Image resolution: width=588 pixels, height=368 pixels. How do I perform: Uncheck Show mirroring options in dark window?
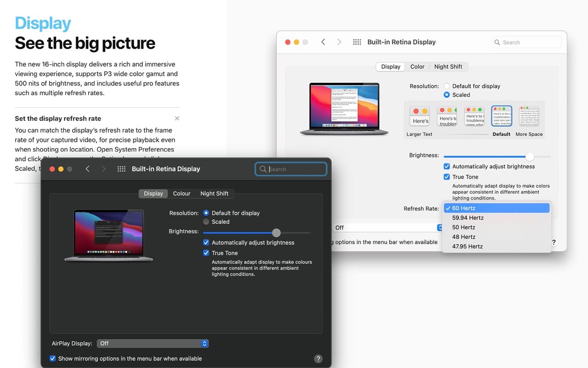coord(52,358)
